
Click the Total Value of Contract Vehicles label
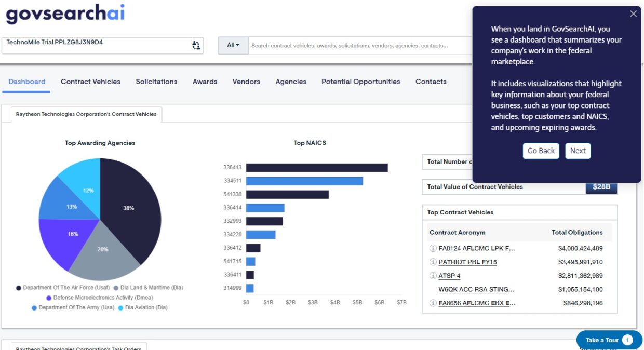[x=475, y=187]
